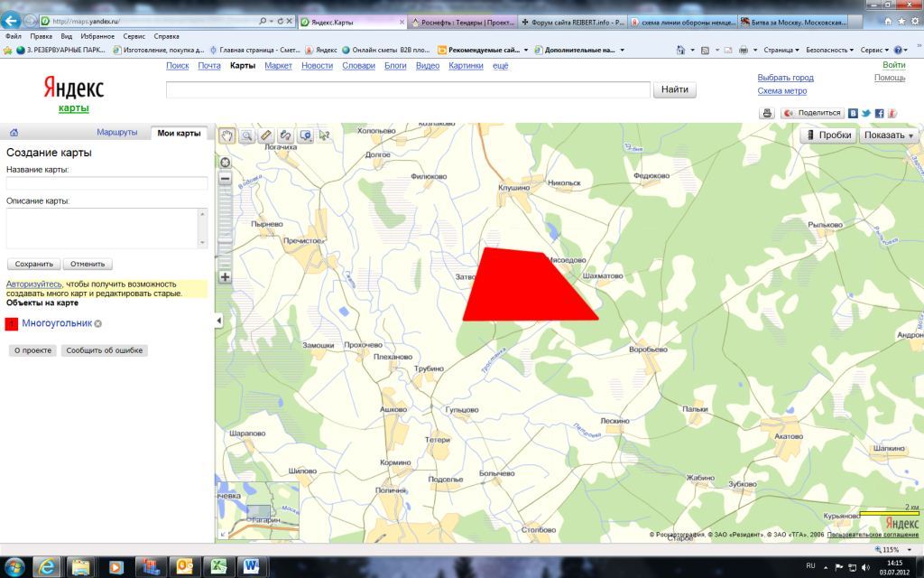This screenshot has width=924, height=578.
Task: Open the IE help question-mark dropdown
Action: (901, 51)
